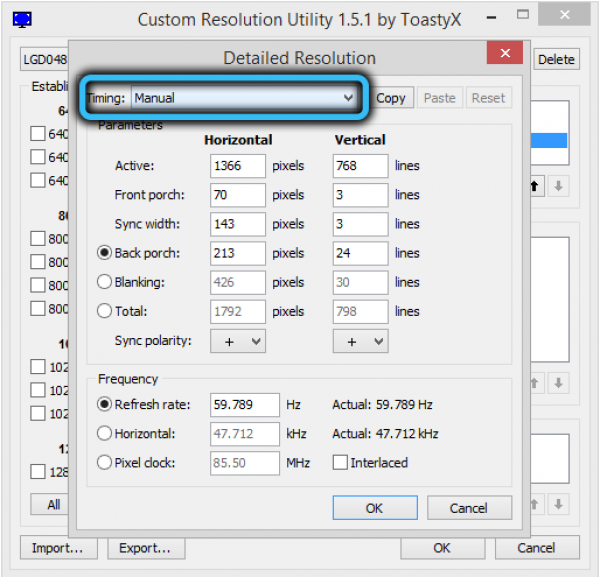
Task: Click Cancel in the Detailed Resolution dialog
Action: click(469, 508)
